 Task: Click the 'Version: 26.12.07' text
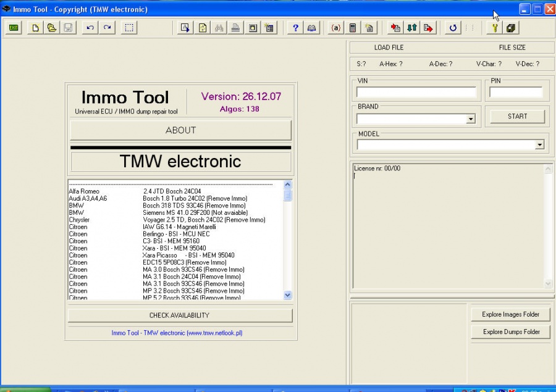pyautogui.click(x=241, y=96)
